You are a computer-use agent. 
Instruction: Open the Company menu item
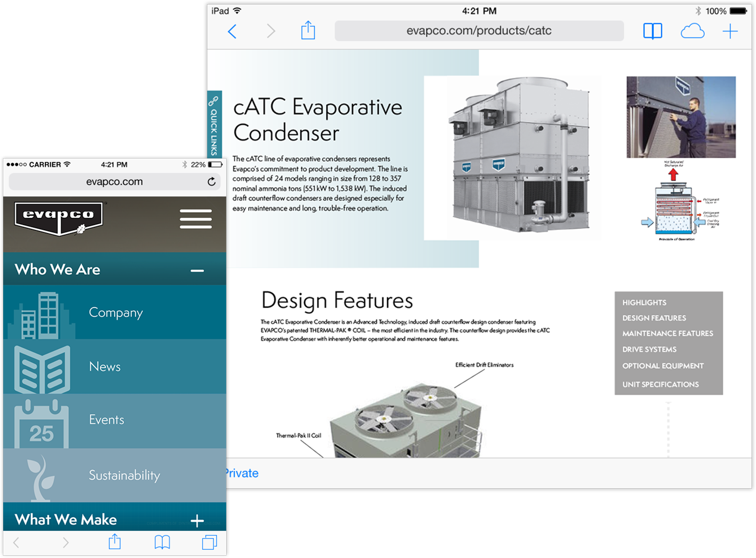pyautogui.click(x=115, y=312)
